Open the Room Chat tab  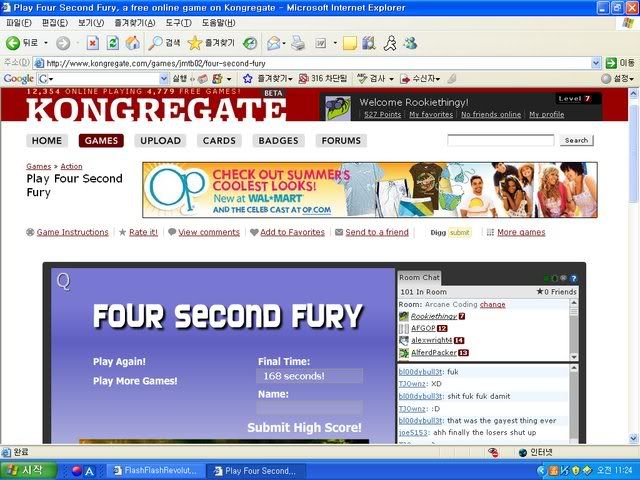coord(419,277)
